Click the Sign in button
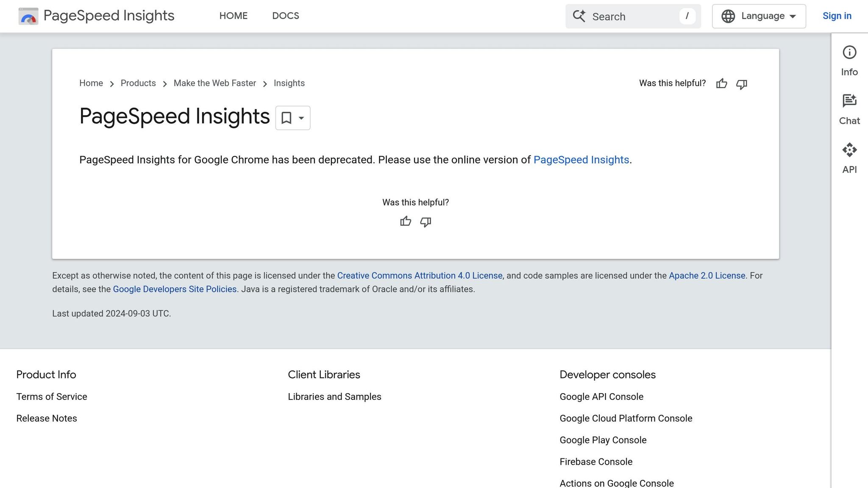Screen dimensions: 868x488 coord(837,16)
